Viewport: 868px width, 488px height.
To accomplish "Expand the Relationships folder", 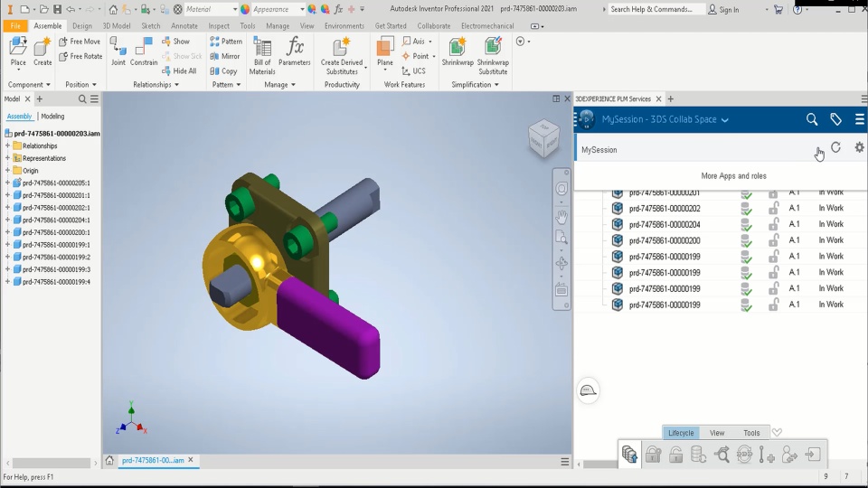I will [8, 146].
